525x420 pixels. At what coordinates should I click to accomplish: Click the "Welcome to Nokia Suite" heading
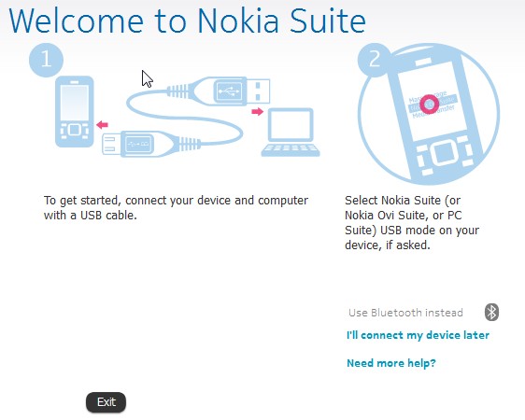tap(188, 21)
